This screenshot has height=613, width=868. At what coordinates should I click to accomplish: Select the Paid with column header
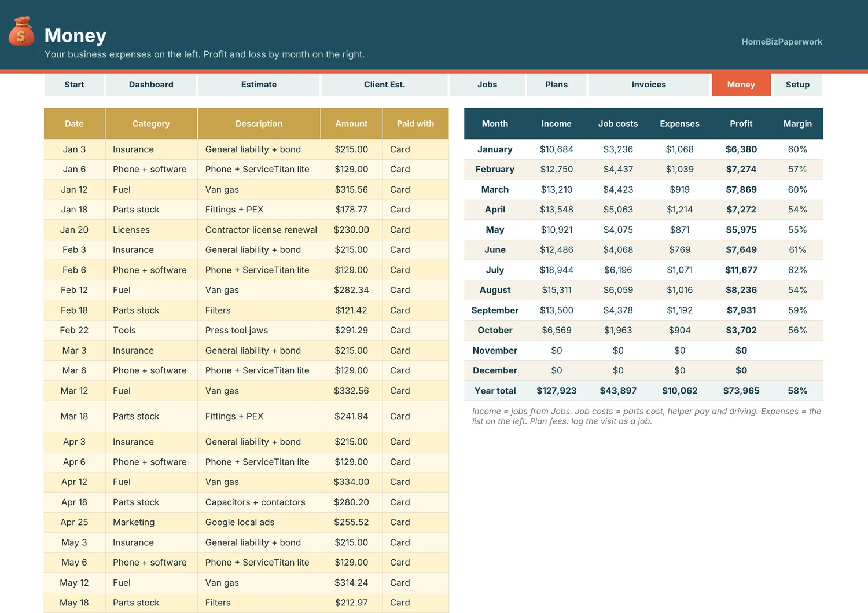[x=415, y=123]
